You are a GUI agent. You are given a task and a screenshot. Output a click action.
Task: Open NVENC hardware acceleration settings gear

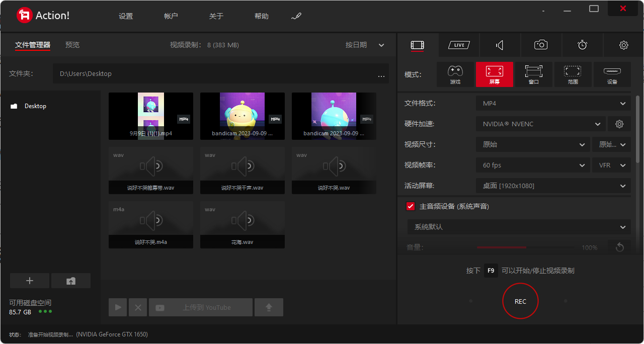click(x=619, y=124)
